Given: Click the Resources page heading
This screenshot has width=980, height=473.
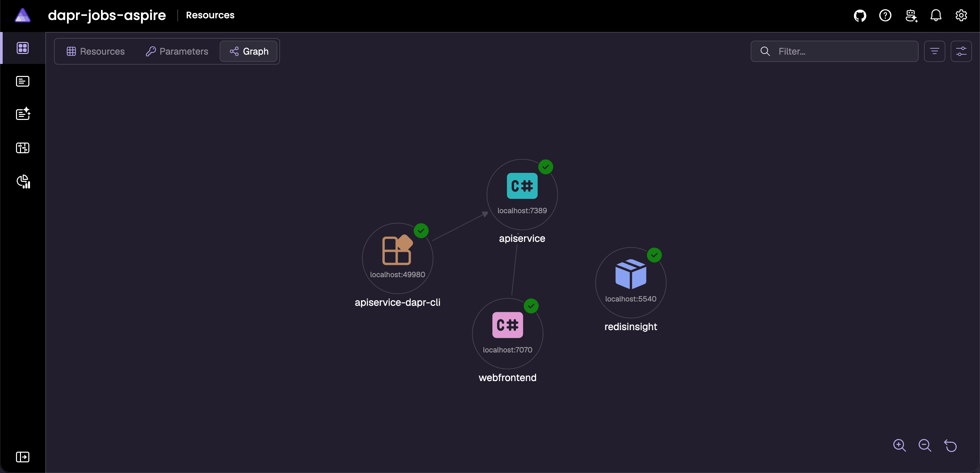Looking at the screenshot, I should tap(210, 15).
